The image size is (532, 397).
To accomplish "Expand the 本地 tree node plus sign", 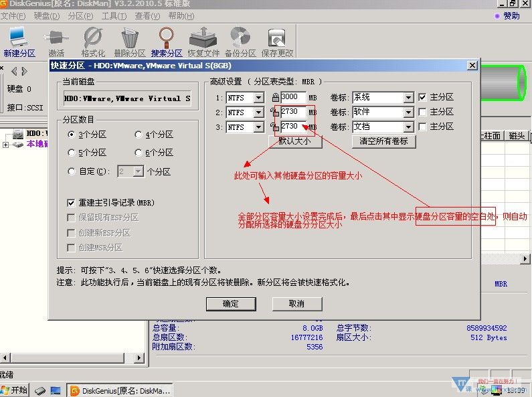I will point(5,145).
